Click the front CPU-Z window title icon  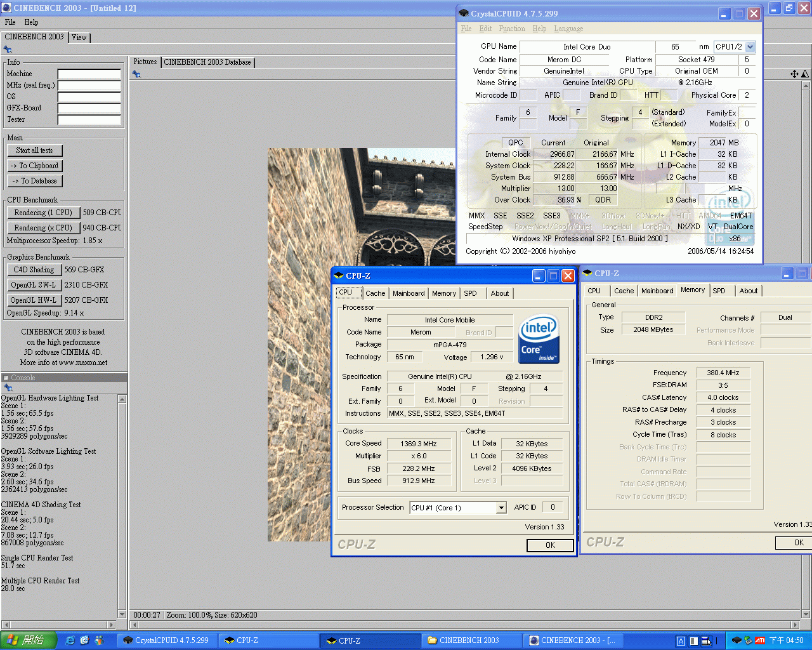(339, 275)
